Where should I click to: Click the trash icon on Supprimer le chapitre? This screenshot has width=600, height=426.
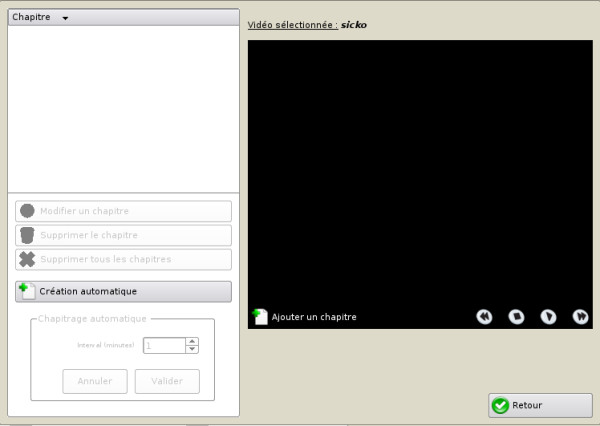(27, 235)
